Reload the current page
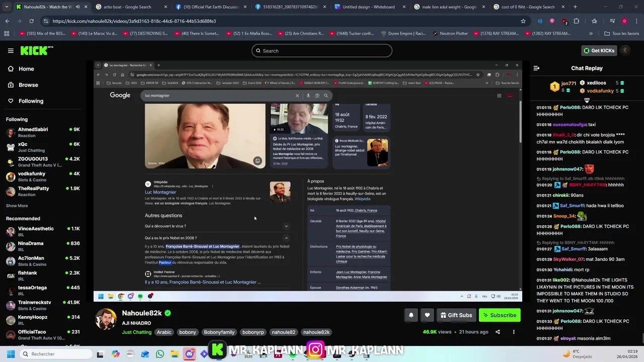 [31, 21]
